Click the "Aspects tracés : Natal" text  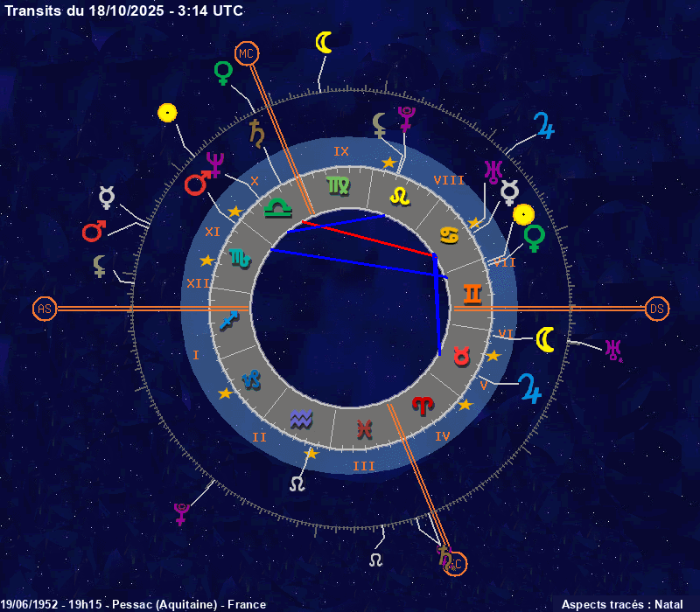click(x=622, y=604)
